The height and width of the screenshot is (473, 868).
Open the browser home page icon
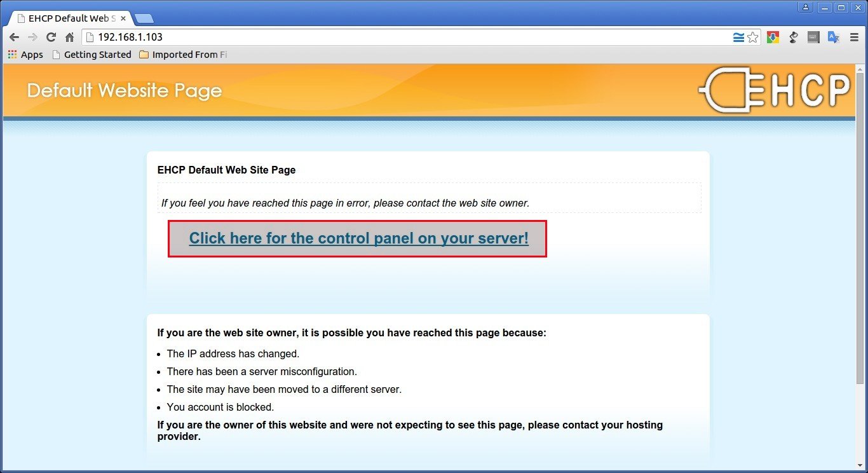click(x=70, y=38)
